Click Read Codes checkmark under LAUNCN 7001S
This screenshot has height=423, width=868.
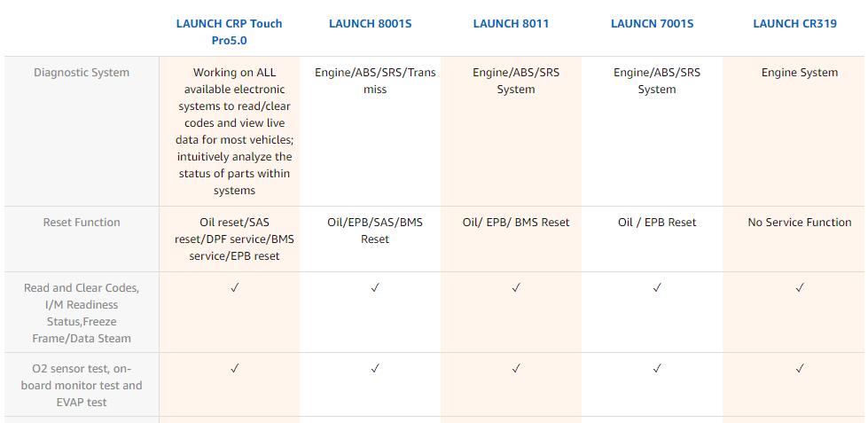pyautogui.click(x=657, y=287)
